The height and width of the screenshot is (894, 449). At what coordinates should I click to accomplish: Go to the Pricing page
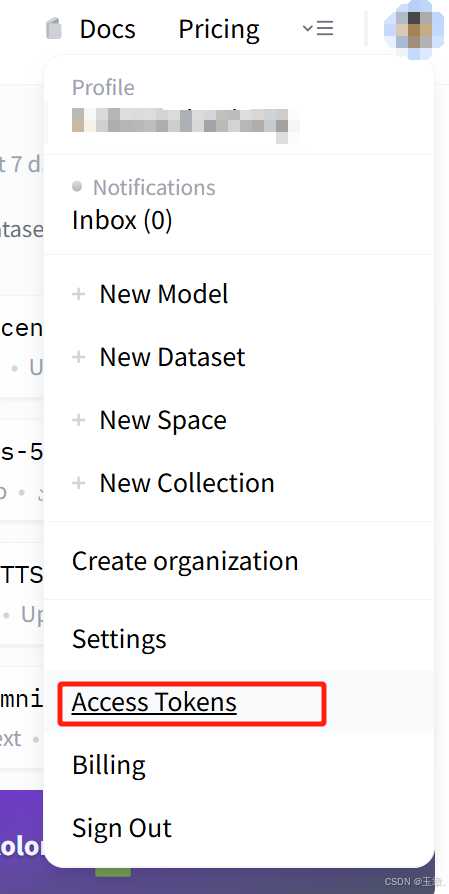tap(219, 29)
